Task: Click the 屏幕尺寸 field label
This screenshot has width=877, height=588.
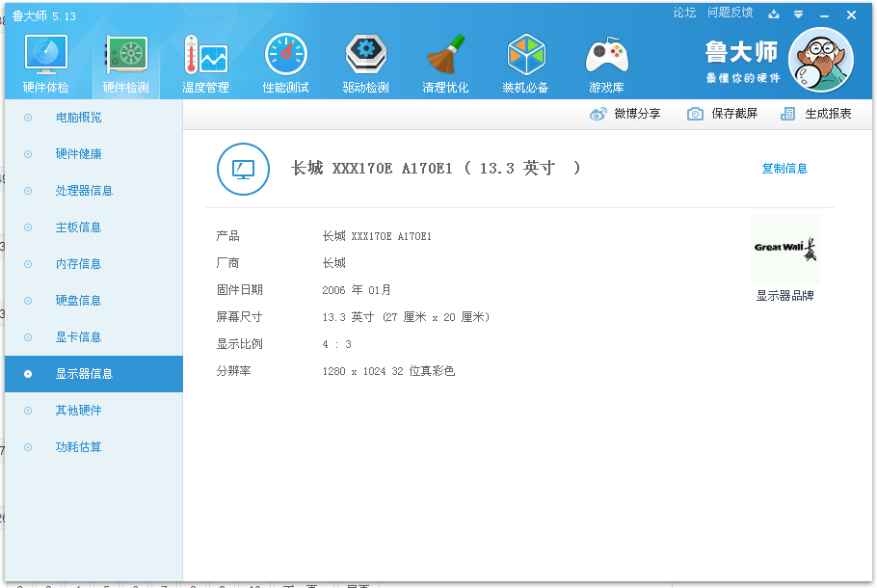Action: pyautogui.click(x=239, y=317)
